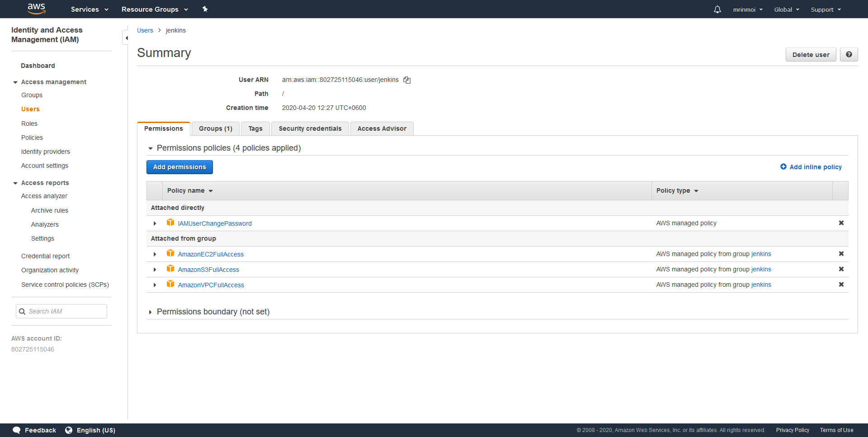Click the Feedback speech bubble icon
Viewport: 868px width, 437px height.
point(17,430)
